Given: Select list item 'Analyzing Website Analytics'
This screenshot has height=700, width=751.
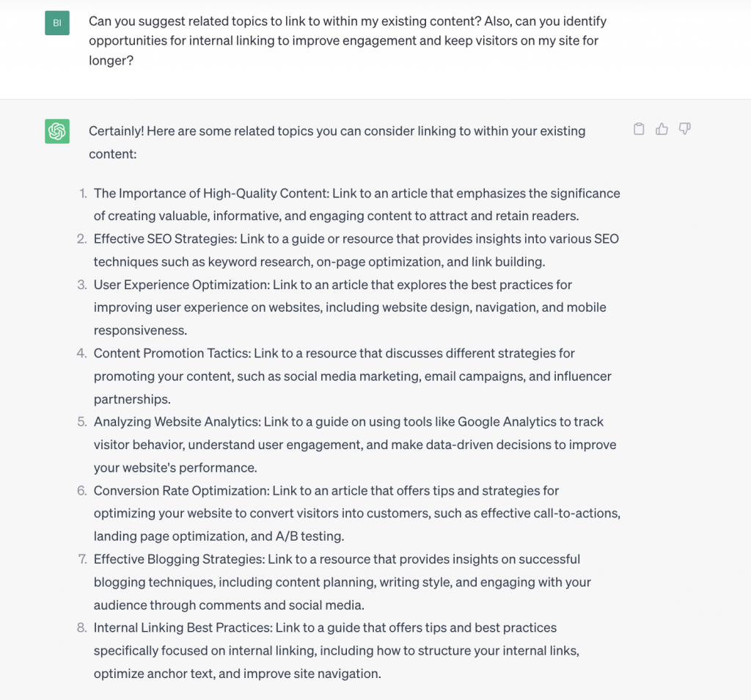Looking at the screenshot, I should pyautogui.click(x=355, y=445).
